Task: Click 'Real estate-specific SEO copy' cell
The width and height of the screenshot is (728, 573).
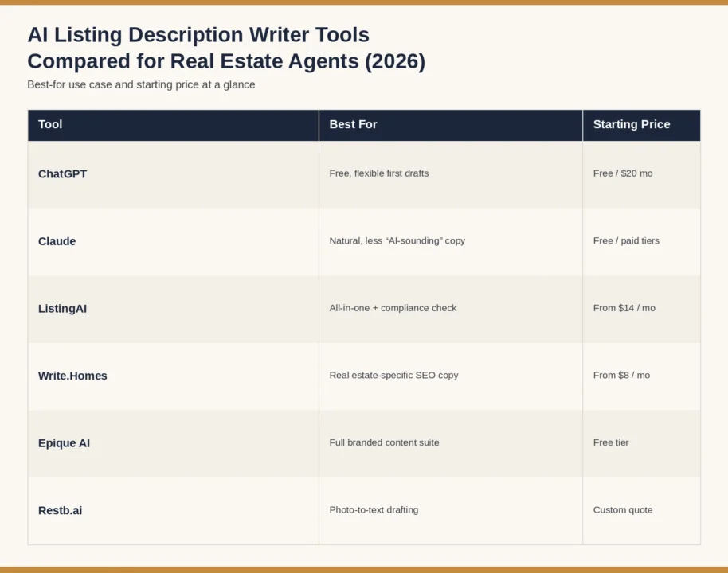Action: coord(451,376)
